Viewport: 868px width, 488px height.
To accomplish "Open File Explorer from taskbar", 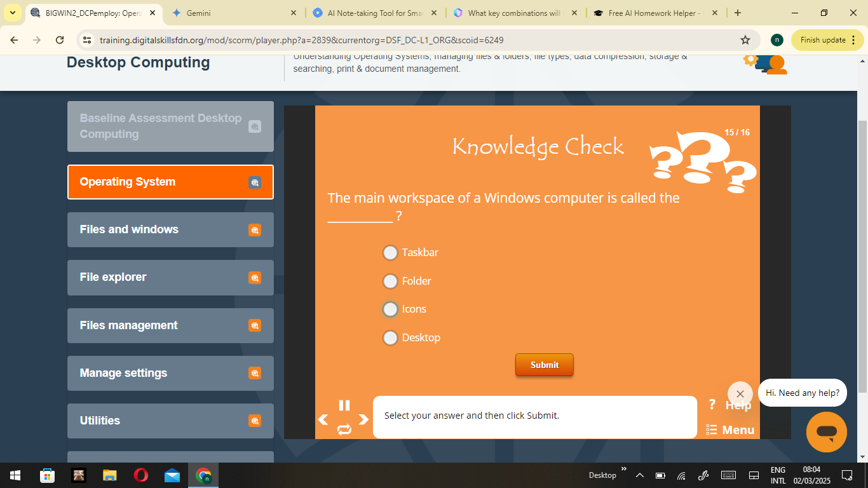I will pos(110,475).
